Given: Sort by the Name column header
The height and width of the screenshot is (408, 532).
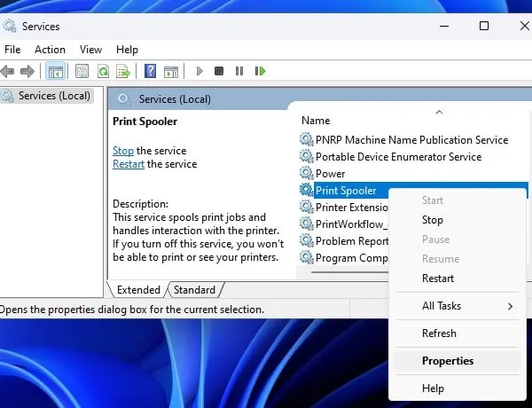Looking at the screenshot, I should pos(316,121).
